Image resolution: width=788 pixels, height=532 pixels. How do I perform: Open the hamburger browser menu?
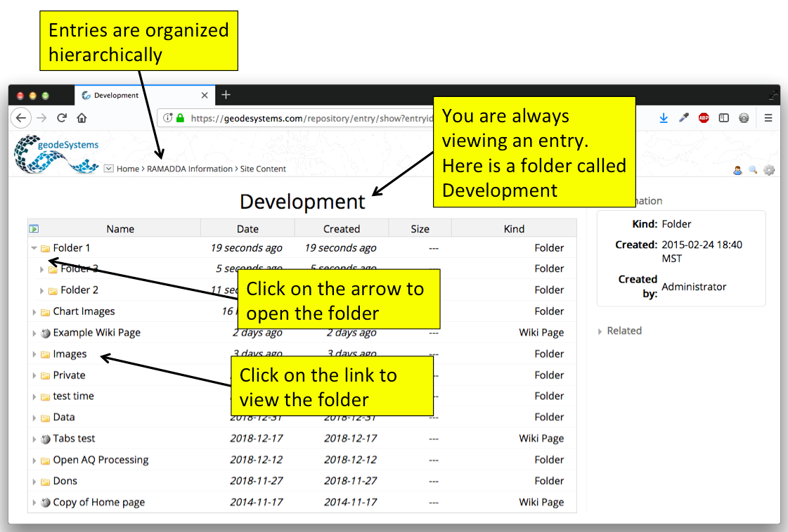[768, 118]
